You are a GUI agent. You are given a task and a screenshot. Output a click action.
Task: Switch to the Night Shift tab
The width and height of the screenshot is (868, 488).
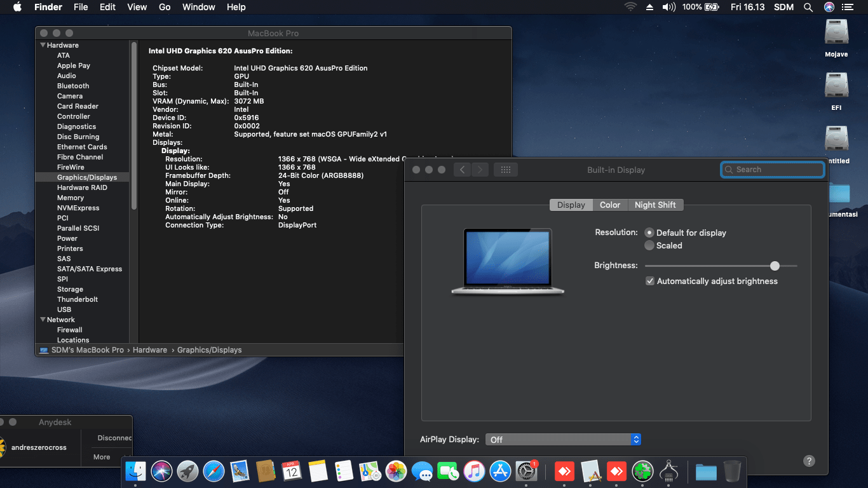coord(655,205)
